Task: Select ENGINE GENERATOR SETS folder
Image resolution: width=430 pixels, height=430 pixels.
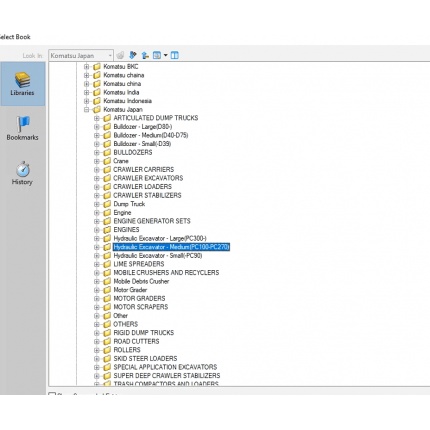Action: [152, 221]
